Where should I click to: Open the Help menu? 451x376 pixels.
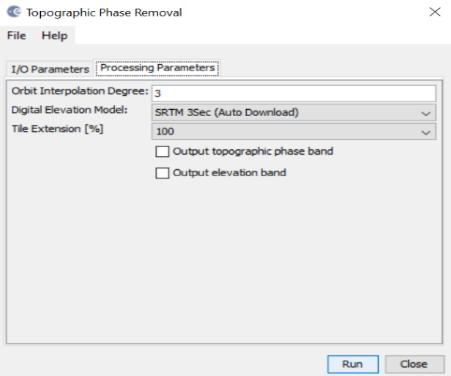pos(54,35)
